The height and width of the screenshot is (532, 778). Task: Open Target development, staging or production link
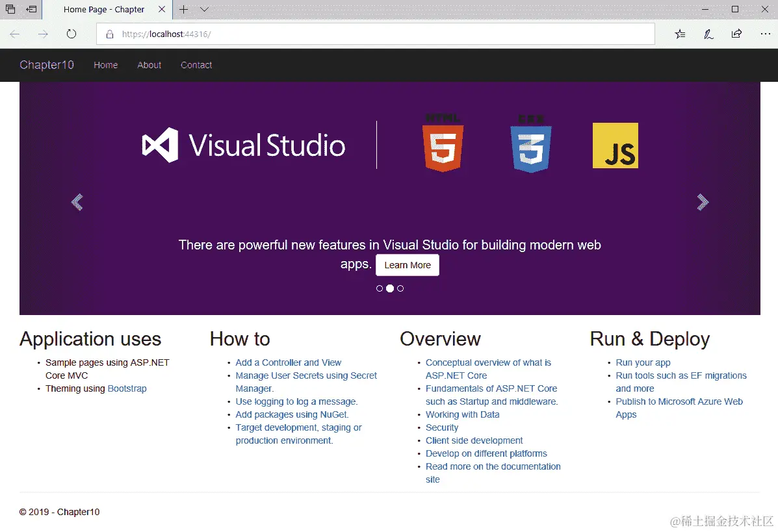299,434
